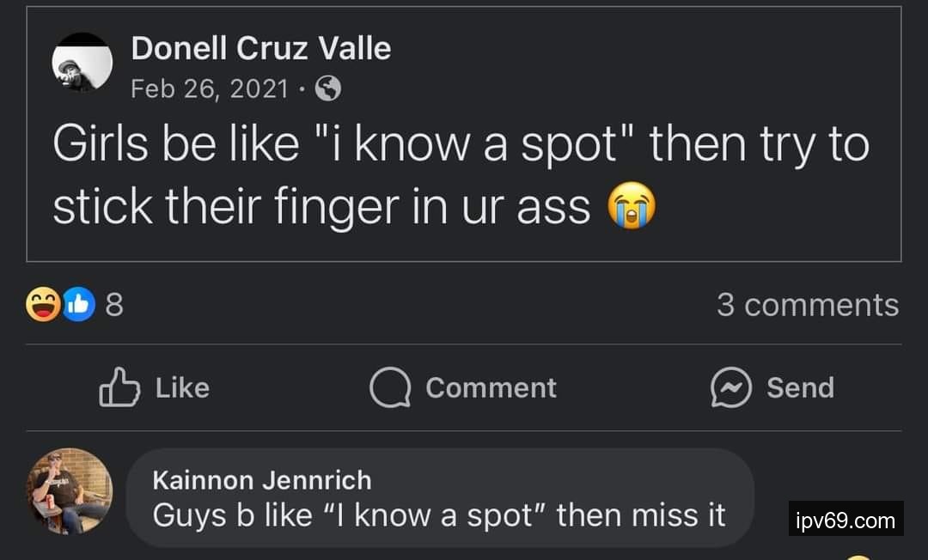Screen dimensions: 928x560
Task: Click the thumbs-up icon on the Like button
Action: click(x=119, y=387)
